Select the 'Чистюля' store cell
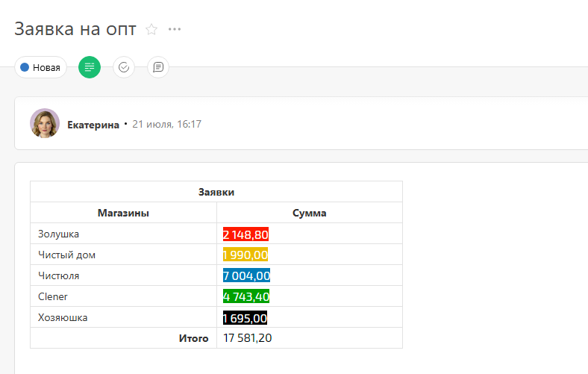588x374 pixels. 123,275
